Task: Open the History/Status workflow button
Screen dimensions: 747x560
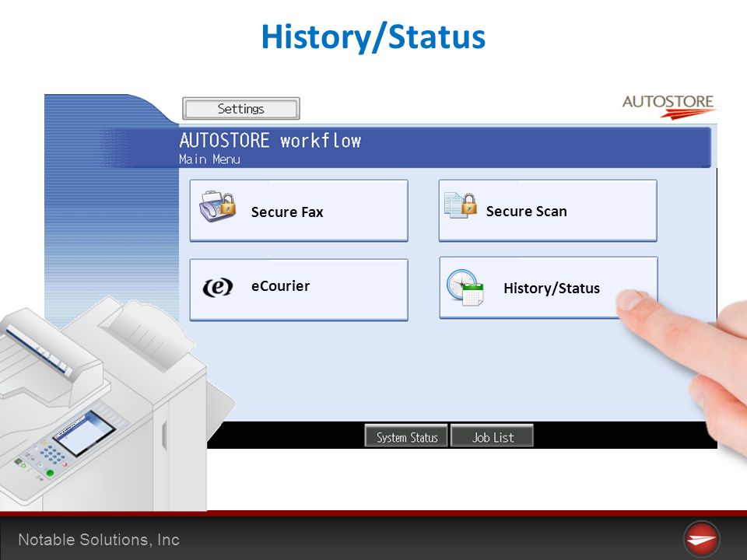Action: 549,288
